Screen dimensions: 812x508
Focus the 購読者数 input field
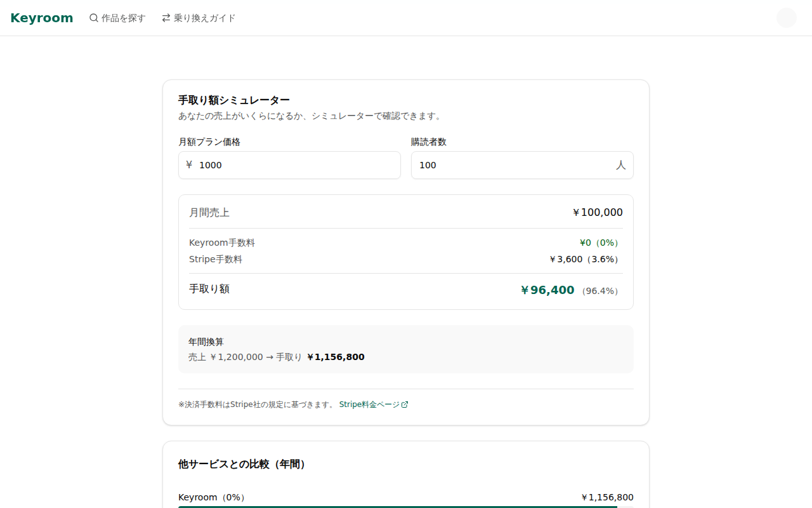(522, 165)
